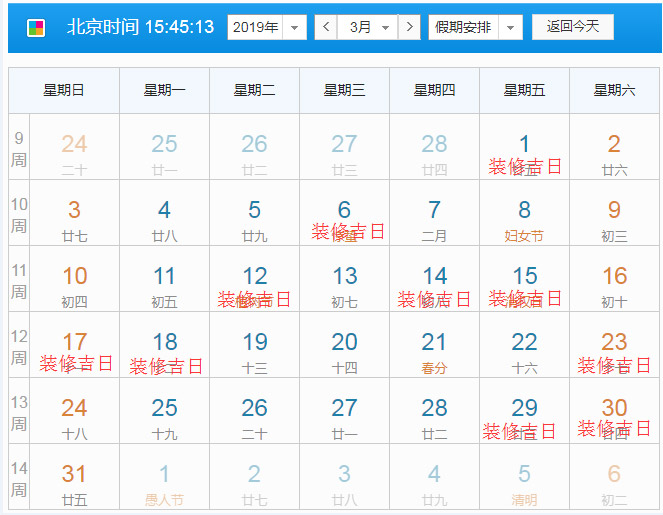The width and height of the screenshot is (663, 515).
Task: Open the 2019年 year dropdown
Action: pyautogui.click(x=267, y=27)
